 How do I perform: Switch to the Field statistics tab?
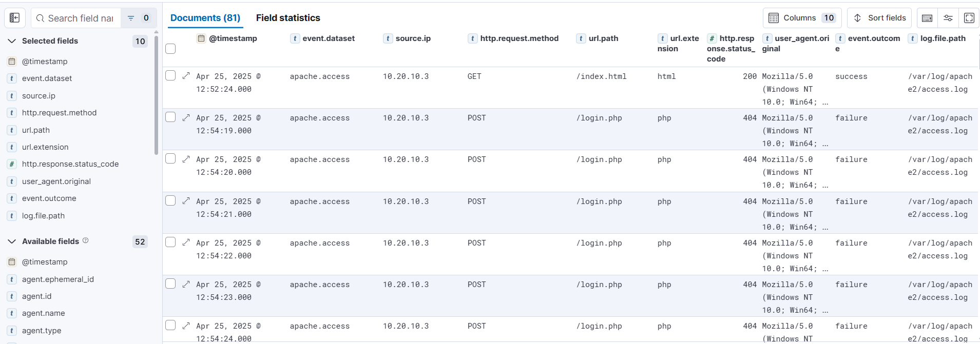[288, 17]
